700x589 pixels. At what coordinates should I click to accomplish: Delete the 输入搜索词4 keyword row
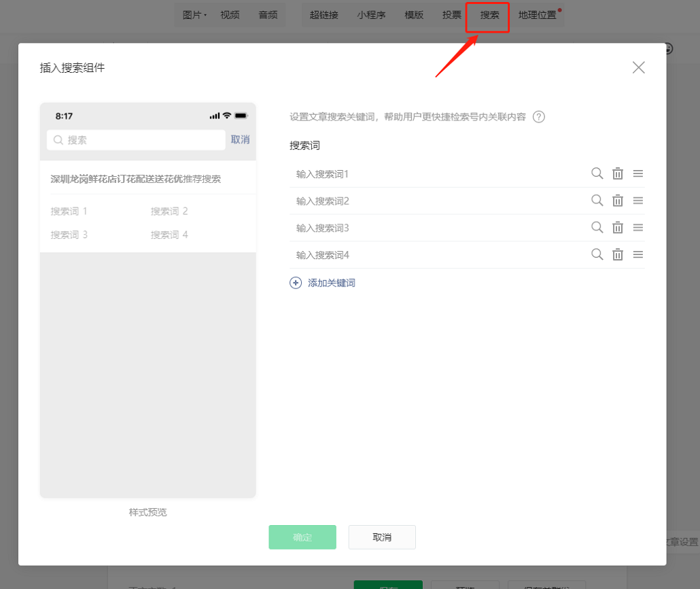(x=617, y=254)
